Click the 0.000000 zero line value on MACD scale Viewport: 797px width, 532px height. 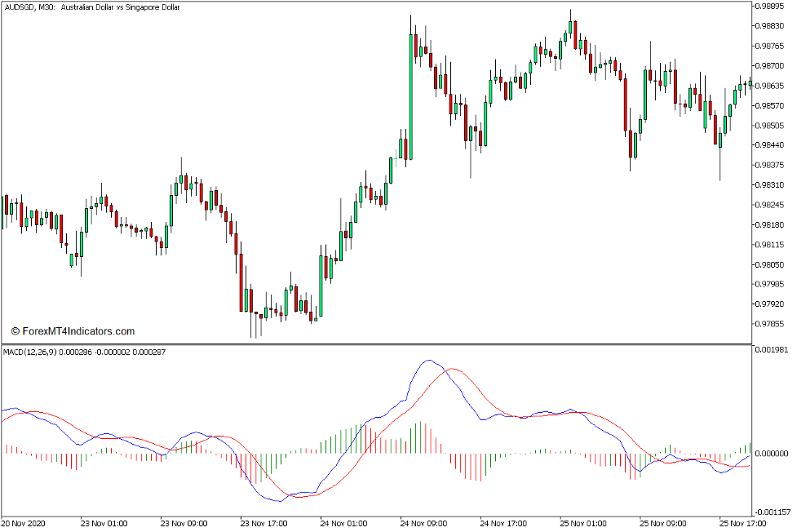[x=773, y=453]
